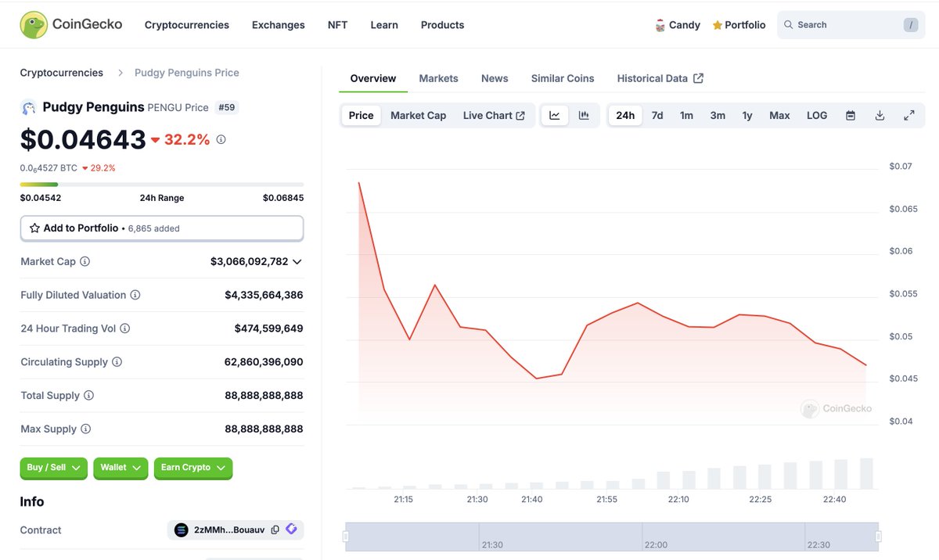Screen dimensions: 939x560
Task: Select the Max time range
Action: click(779, 116)
